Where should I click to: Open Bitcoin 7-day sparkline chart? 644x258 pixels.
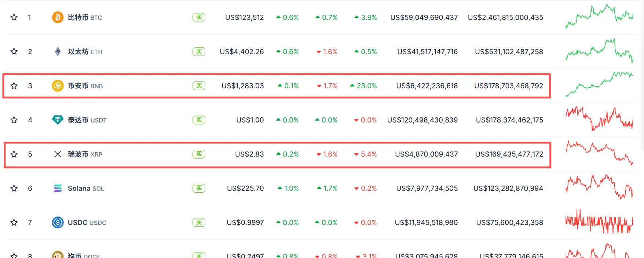coord(599,16)
